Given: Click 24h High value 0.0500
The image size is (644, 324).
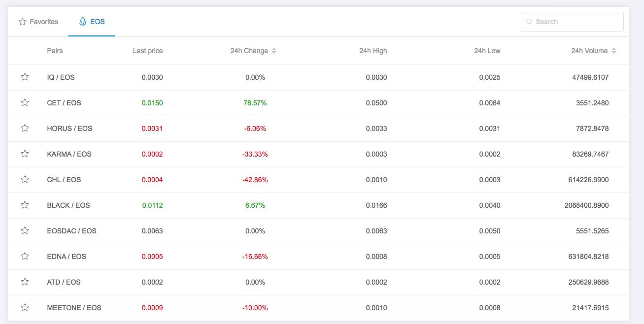Looking at the screenshot, I should [376, 103].
